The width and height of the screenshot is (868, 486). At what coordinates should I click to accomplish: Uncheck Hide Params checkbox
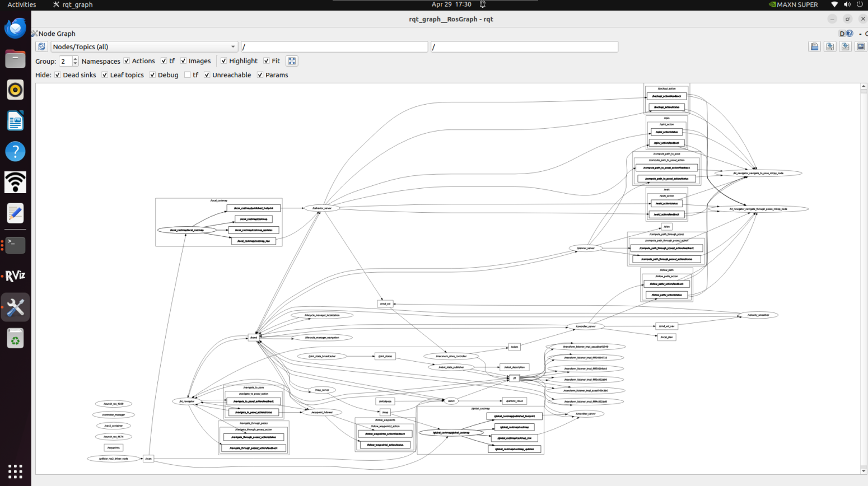click(x=260, y=75)
